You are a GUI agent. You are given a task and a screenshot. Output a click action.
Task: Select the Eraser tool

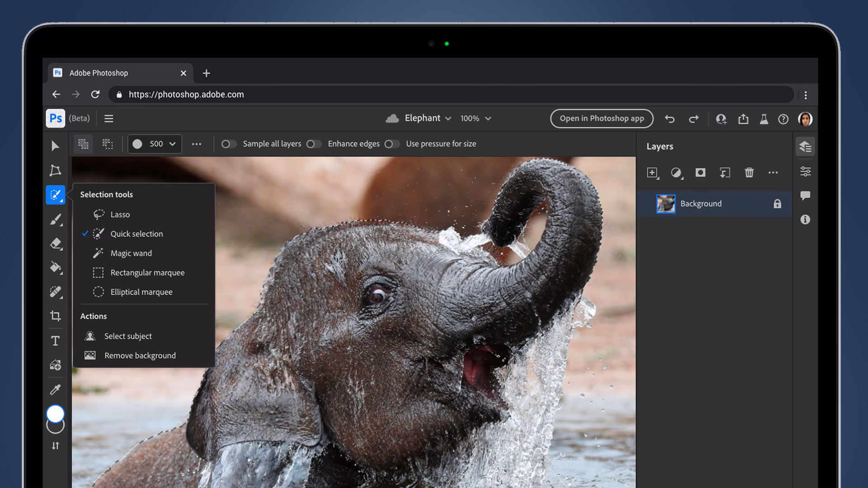click(x=55, y=244)
